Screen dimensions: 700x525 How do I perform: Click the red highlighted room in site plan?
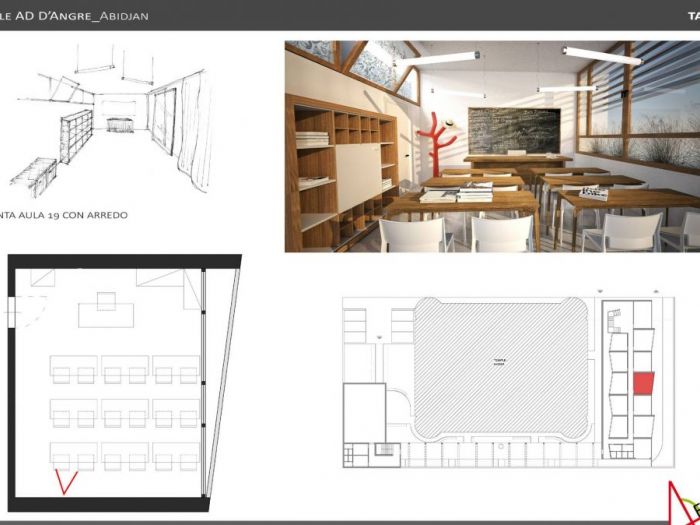point(643,383)
